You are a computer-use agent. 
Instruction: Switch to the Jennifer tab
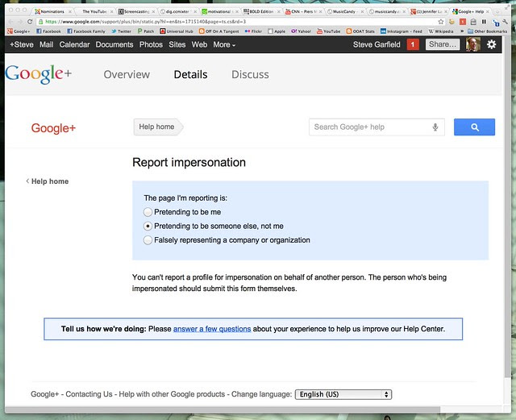click(428, 11)
